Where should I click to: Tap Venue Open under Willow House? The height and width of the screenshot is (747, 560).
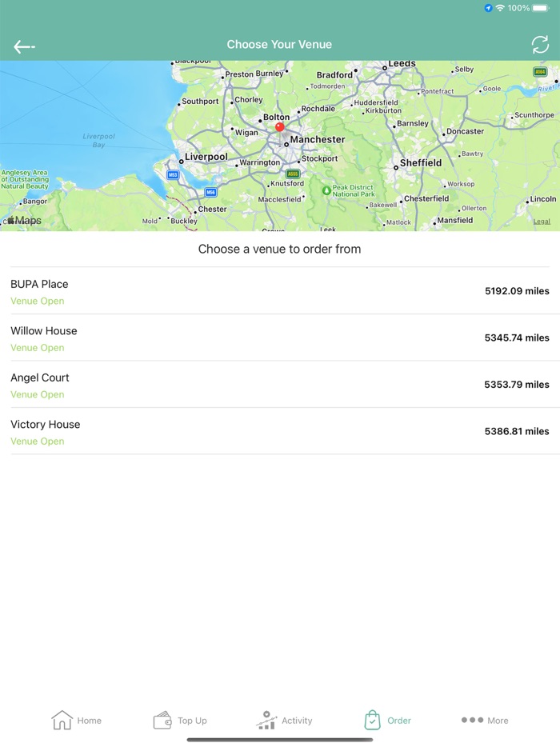click(x=37, y=348)
